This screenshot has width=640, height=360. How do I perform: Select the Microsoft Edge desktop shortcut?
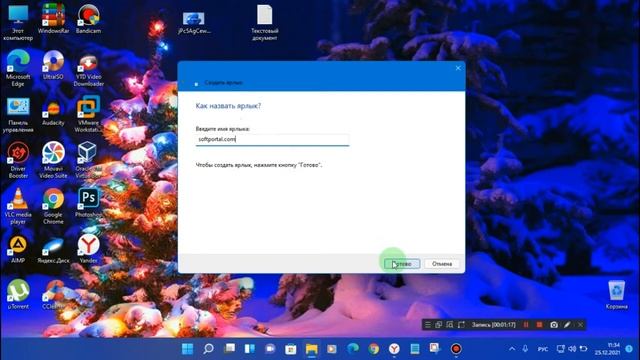click(18, 68)
